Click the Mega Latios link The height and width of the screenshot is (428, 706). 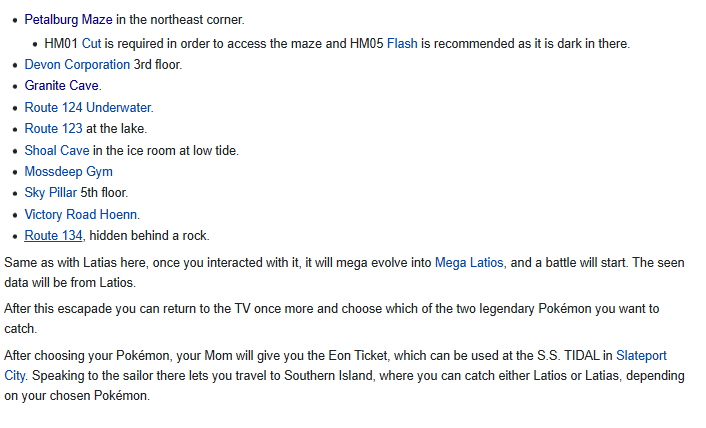coord(470,262)
